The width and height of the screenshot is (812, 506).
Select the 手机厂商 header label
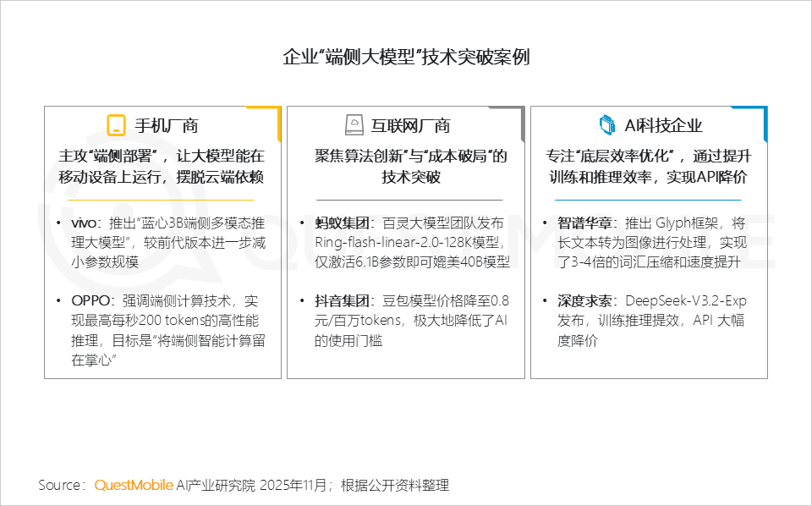165,124
